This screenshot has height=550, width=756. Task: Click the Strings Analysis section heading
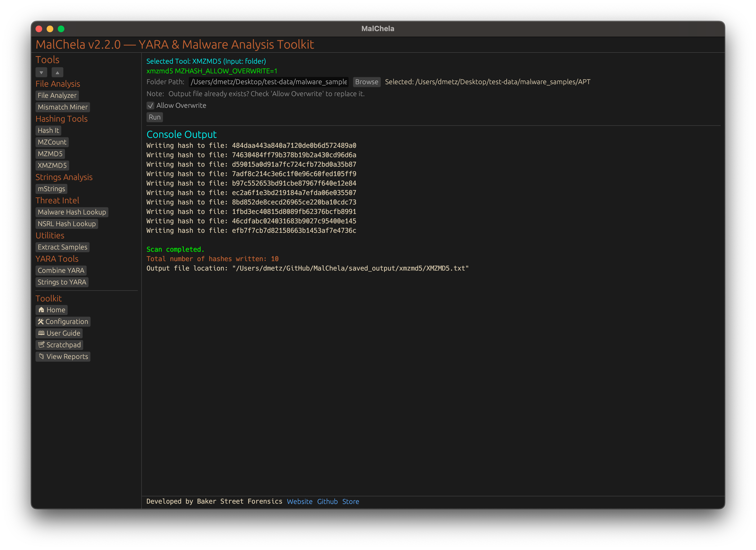click(64, 177)
